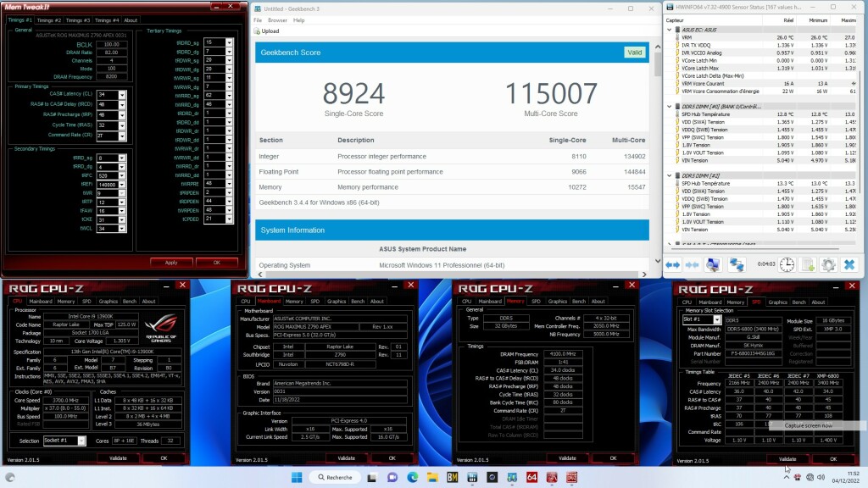The height and width of the screenshot is (488, 868).
Task: Reset HWiNFO elapsed time clock icon
Action: 787,265
